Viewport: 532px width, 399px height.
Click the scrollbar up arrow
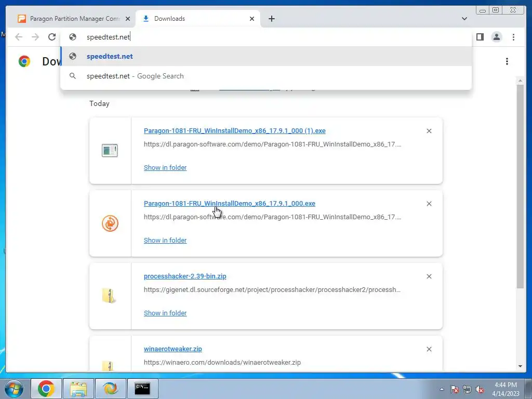tap(520, 81)
